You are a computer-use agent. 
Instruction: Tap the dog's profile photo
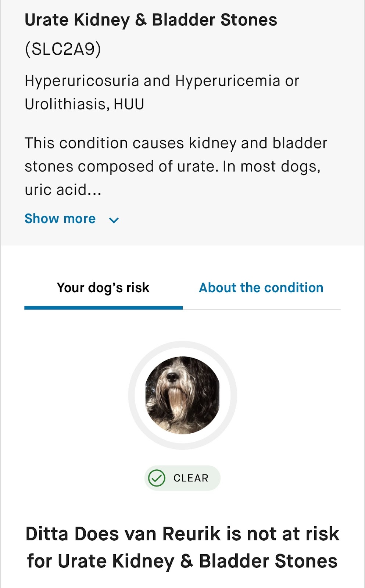coord(182,395)
